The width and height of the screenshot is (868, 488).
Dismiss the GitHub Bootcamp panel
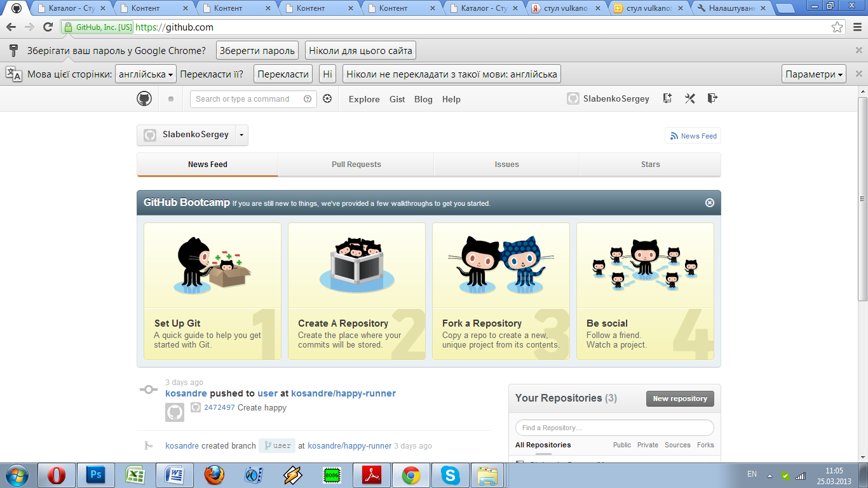click(x=710, y=203)
